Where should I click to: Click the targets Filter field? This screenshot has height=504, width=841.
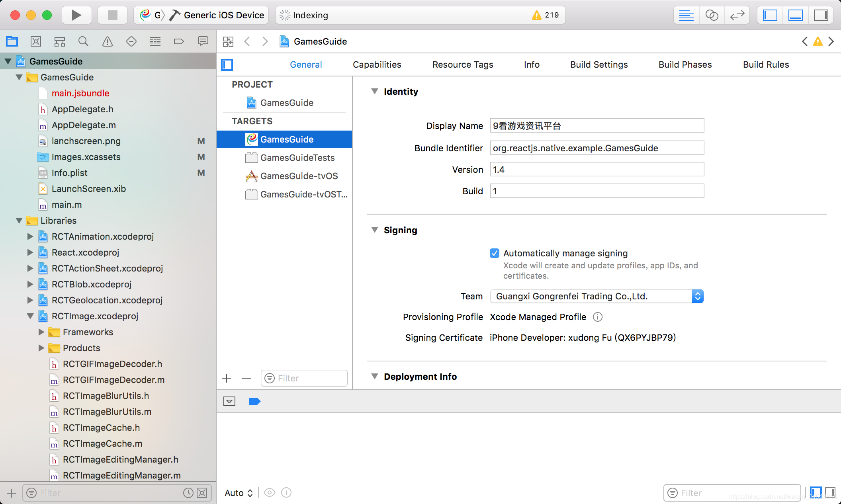pos(304,378)
